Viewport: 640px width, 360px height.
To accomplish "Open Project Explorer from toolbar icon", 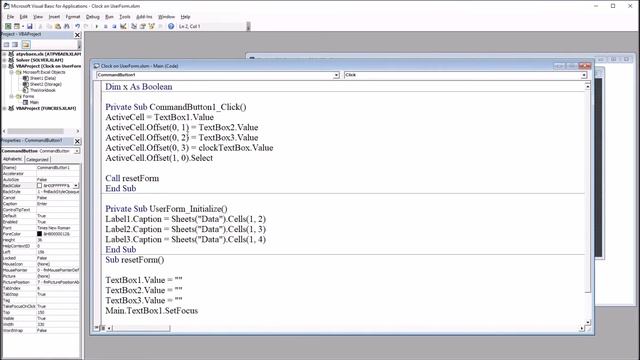I will pyautogui.click(x=134, y=26).
